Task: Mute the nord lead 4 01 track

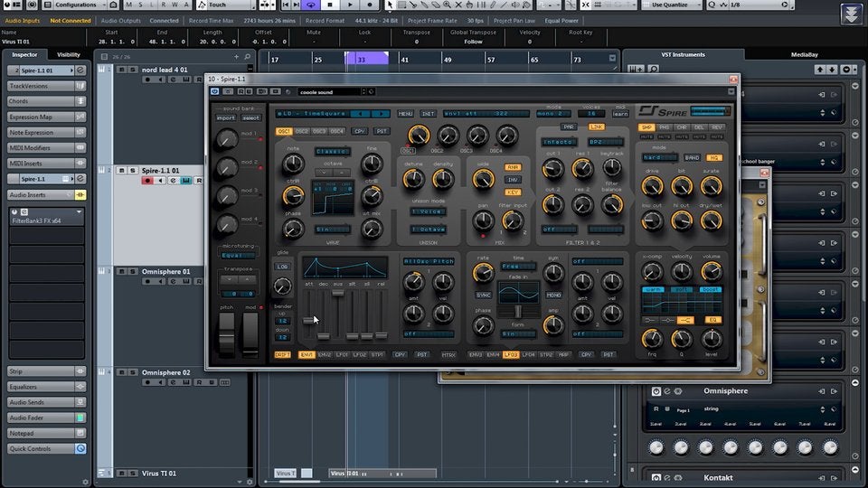Action: (x=122, y=70)
